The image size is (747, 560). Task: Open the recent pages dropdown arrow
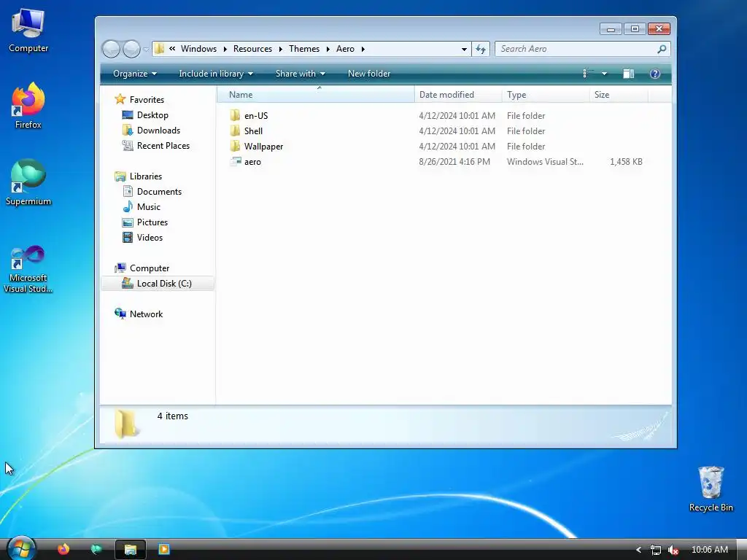coord(146,49)
